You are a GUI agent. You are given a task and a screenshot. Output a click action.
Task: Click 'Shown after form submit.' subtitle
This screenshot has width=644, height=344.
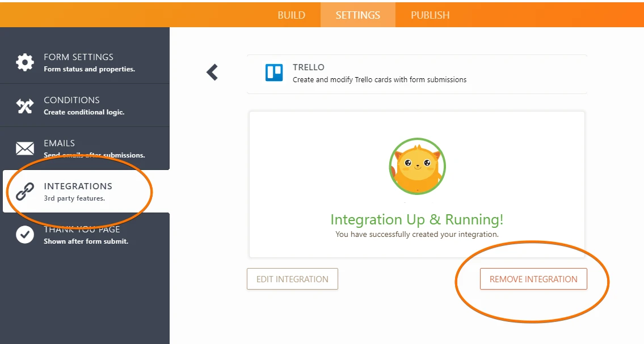pos(86,241)
